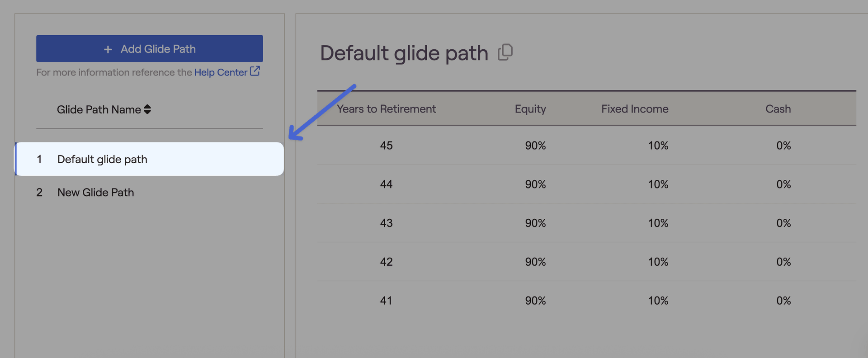868x358 pixels.
Task: Select New Glide Path in the list
Action: click(x=95, y=193)
